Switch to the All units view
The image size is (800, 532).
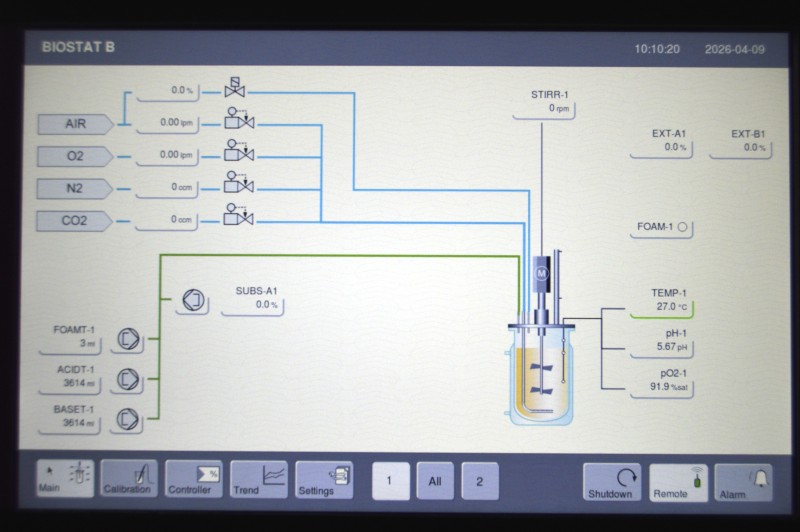435,481
